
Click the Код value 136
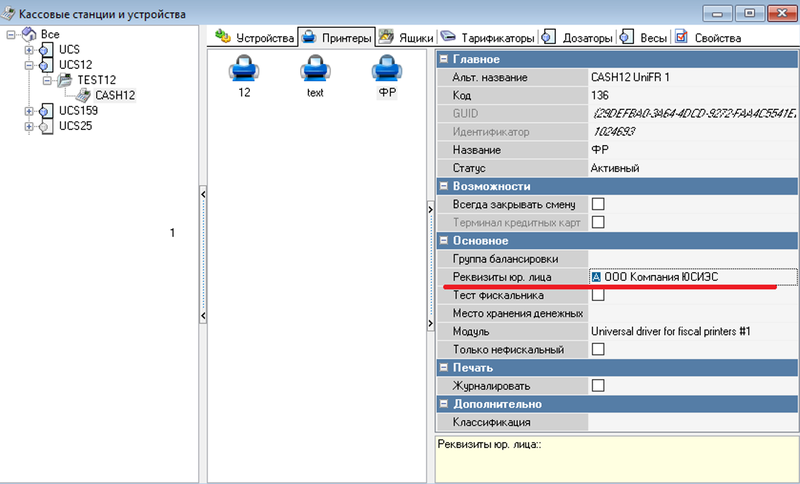(x=599, y=95)
